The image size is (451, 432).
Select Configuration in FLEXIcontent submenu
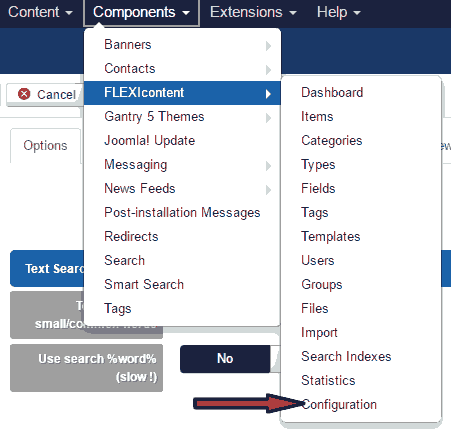tap(339, 405)
